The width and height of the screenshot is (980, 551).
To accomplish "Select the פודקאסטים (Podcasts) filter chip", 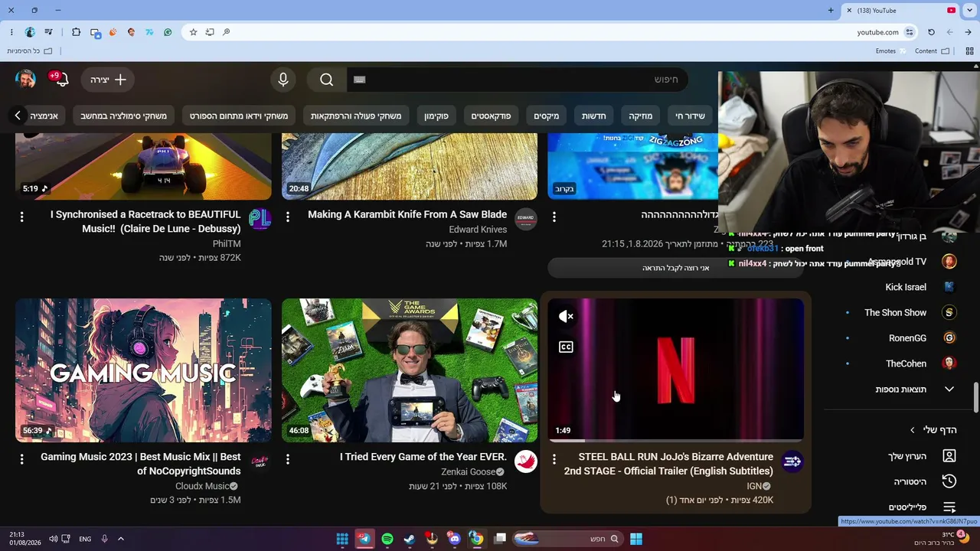I will tap(491, 116).
